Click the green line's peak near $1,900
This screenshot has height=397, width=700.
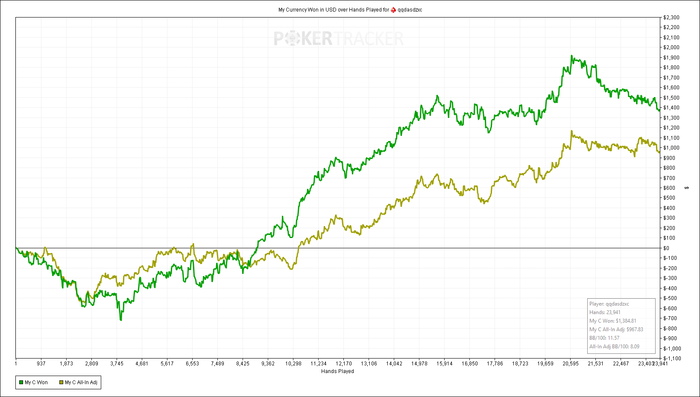click(571, 56)
